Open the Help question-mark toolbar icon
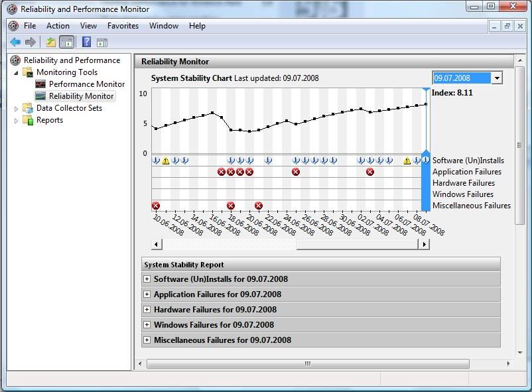The width and height of the screenshot is (532, 392). click(86, 42)
